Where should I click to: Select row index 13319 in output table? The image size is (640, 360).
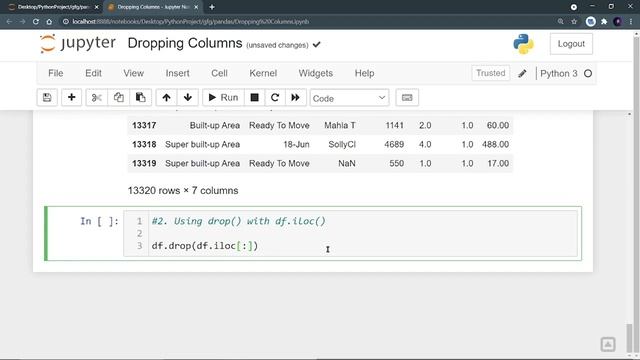(x=144, y=163)
